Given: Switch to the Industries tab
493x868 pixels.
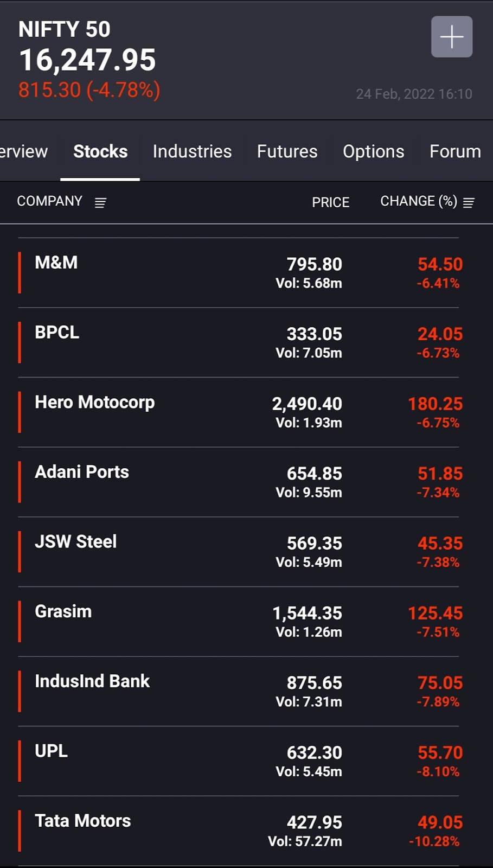Looking at the screenshot, I should pyautogui.click(x=192, y=151).
